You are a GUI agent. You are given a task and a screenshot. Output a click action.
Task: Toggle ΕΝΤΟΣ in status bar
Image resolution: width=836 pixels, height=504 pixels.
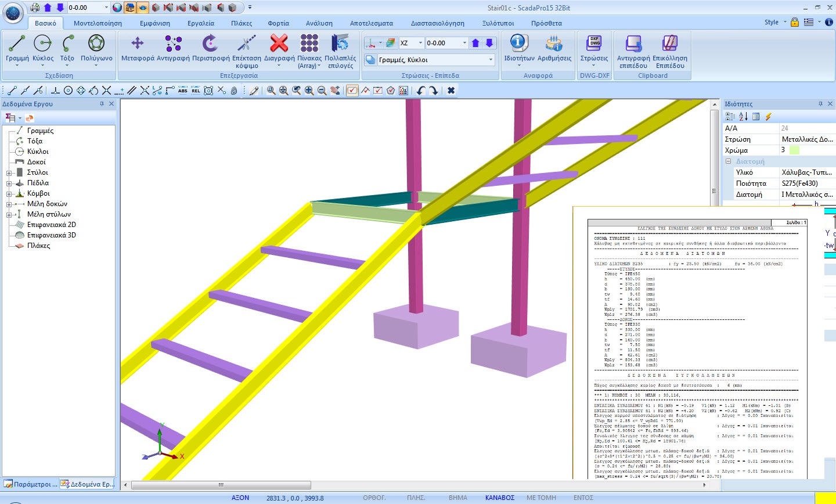tap(583, 498)
